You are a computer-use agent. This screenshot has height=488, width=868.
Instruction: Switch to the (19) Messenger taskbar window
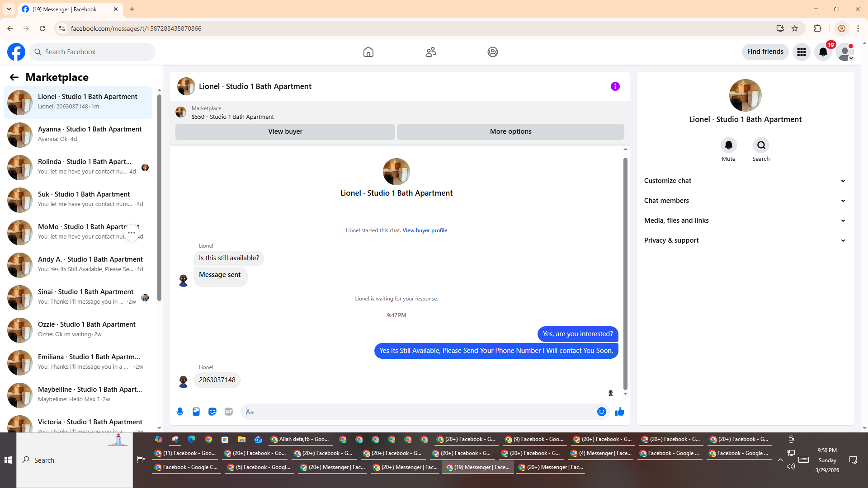(478, 467)
